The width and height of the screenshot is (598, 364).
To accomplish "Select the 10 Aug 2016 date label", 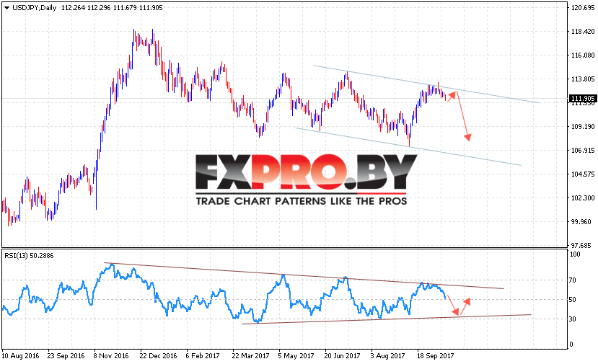I will click(20, 356).
